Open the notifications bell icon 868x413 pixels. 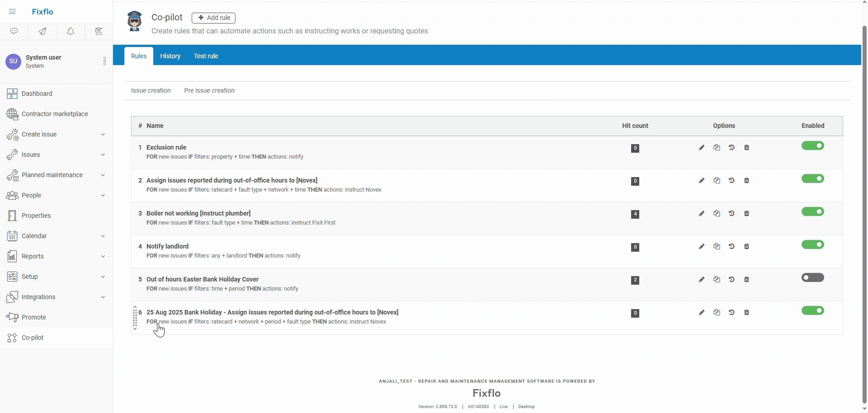[x=71, y=31]
